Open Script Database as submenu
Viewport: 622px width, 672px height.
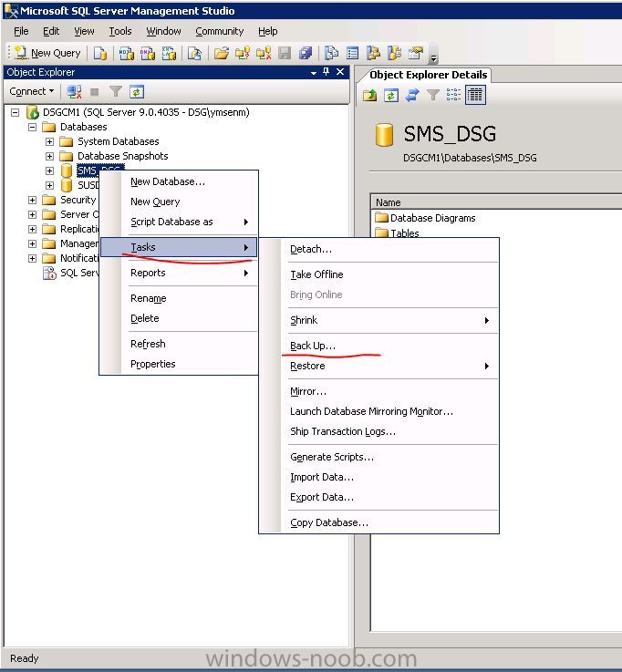[x=179, y=222]
